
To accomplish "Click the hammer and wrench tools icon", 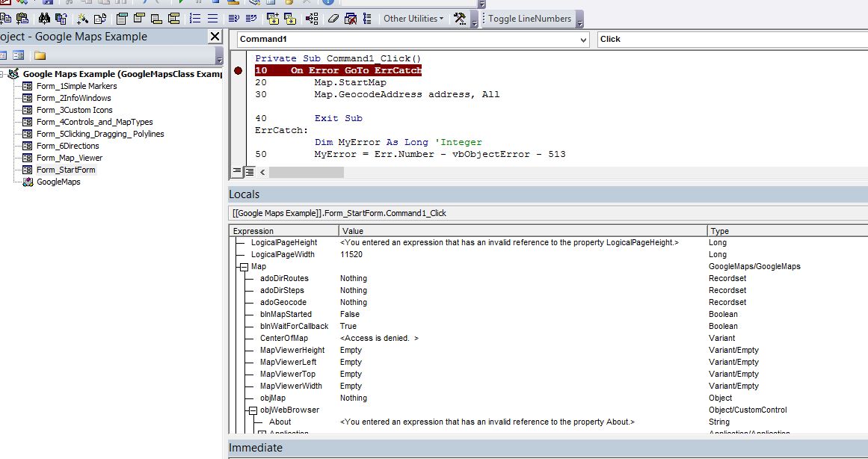I will point(460,19).
